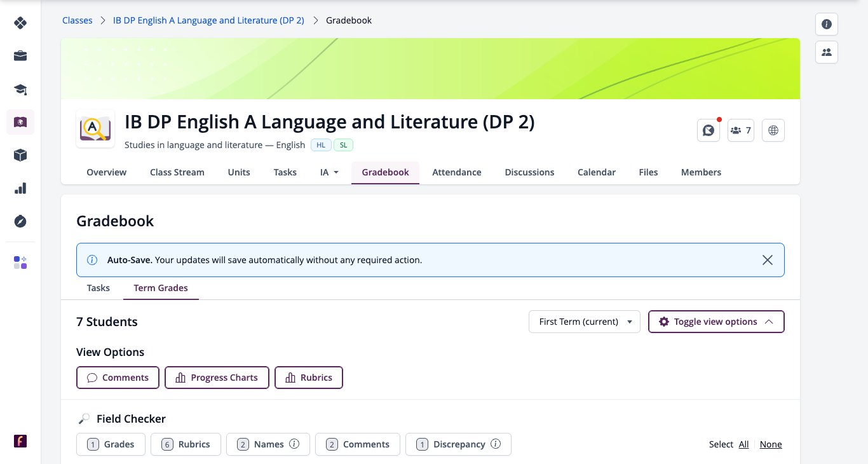Open the cube icon in sidebar

[x=20, y=155]
